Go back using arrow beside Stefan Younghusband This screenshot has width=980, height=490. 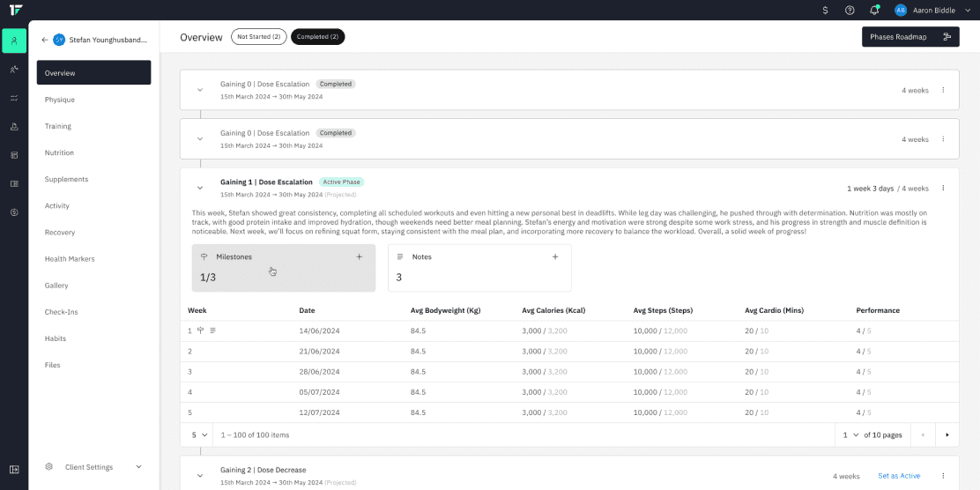[44, 40]
